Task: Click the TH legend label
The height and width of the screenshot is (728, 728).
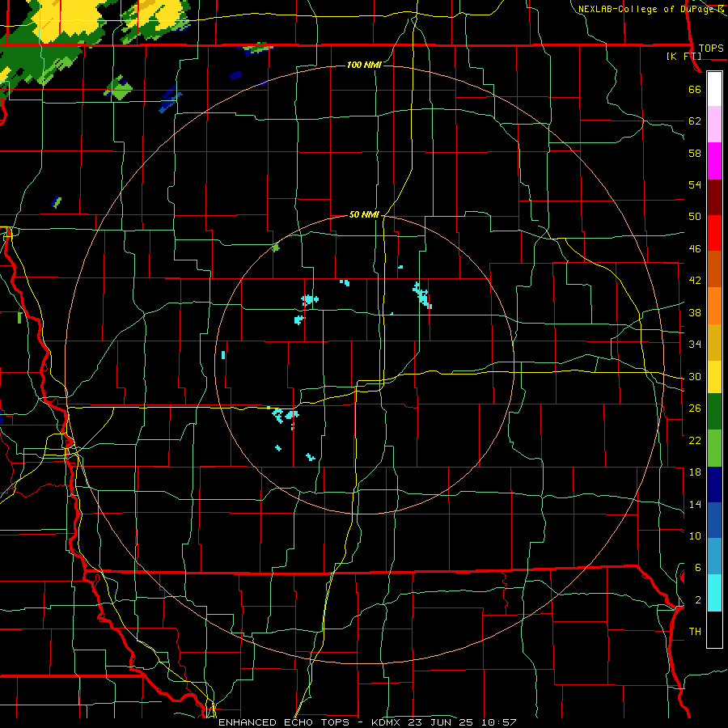Action: pyautogui.click(x=695, y=632)
